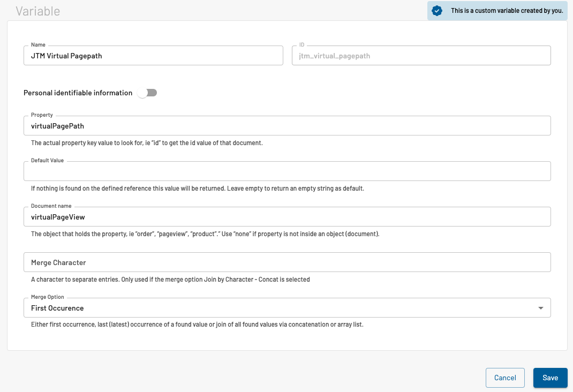Click the 'character to separate entries' hint
573x392 pixels.
[170, 280]
